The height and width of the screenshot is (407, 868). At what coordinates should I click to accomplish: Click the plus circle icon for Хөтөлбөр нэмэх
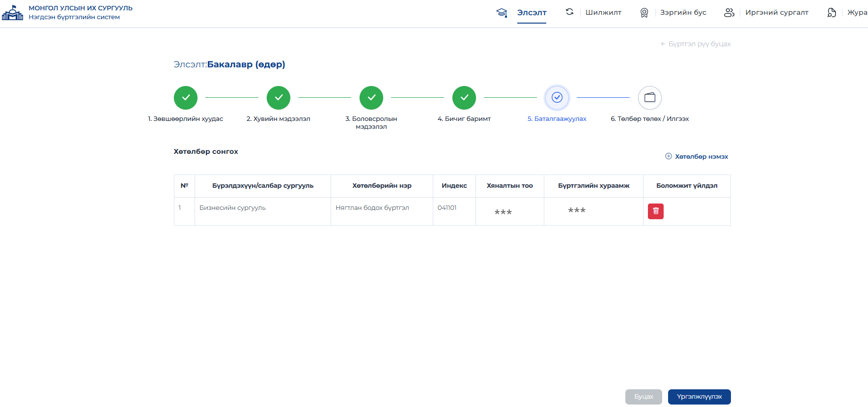(x=669, y=156)
